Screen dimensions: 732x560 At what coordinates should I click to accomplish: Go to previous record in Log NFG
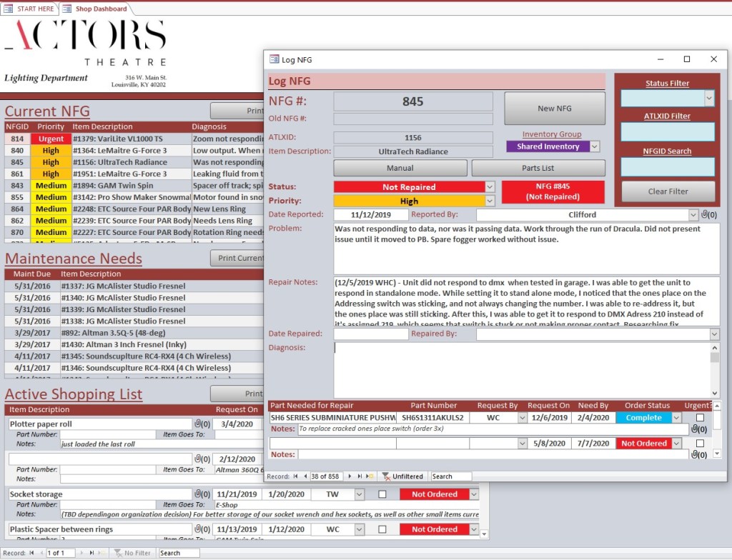306,476
